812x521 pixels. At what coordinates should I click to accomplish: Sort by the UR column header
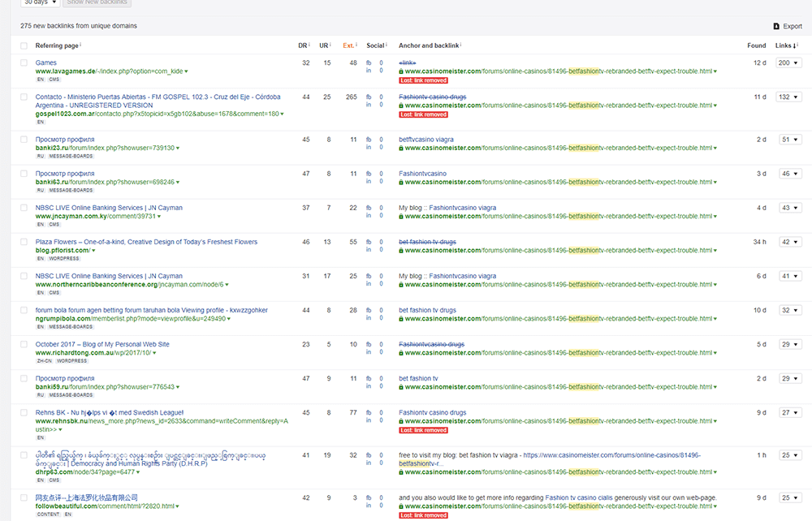coord(322,45)
